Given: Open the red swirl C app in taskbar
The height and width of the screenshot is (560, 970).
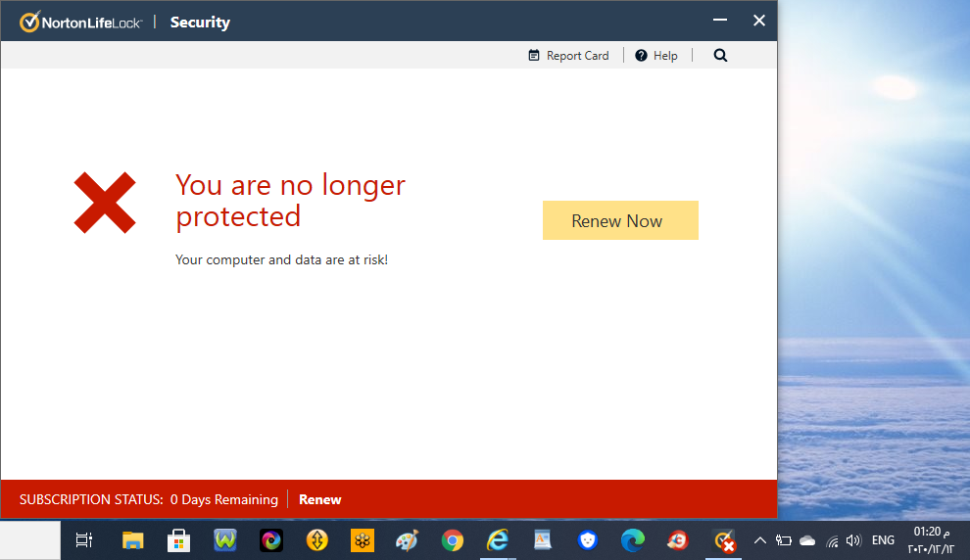Looking at the screenshot, I should click(x=677, y=540).
